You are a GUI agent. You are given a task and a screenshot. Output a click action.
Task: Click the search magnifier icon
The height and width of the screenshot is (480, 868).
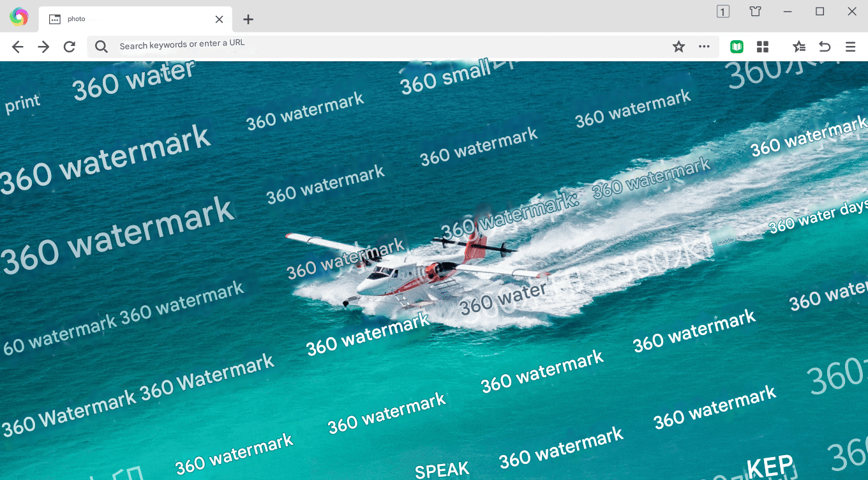101,46
